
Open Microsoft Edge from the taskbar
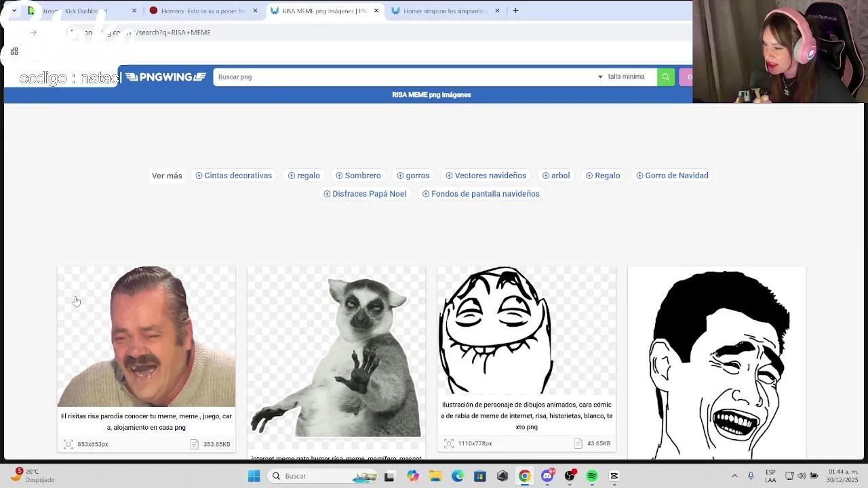tap(458, 476)
